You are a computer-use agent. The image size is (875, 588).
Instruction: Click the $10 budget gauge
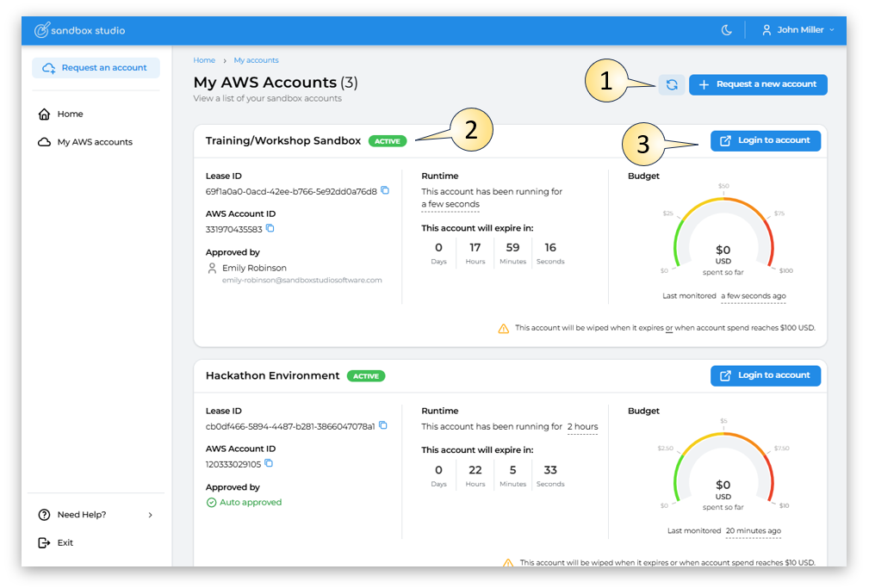[723, 466]
